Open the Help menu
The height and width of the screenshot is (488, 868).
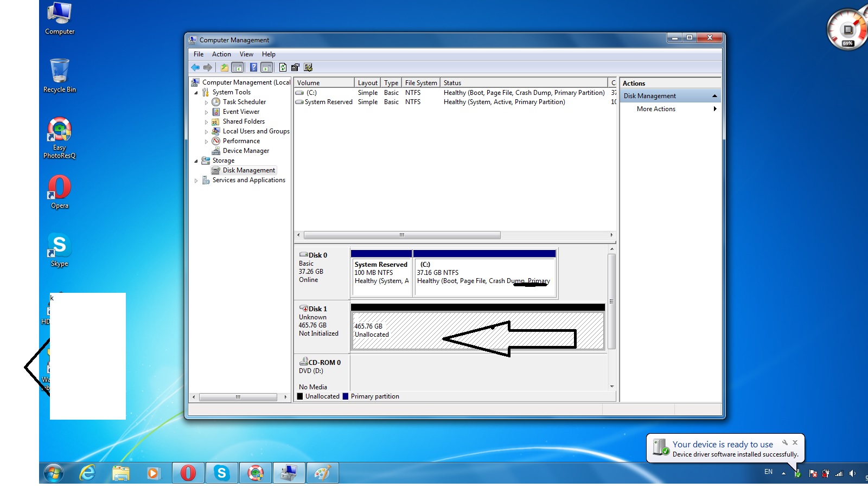coord(269,54)
